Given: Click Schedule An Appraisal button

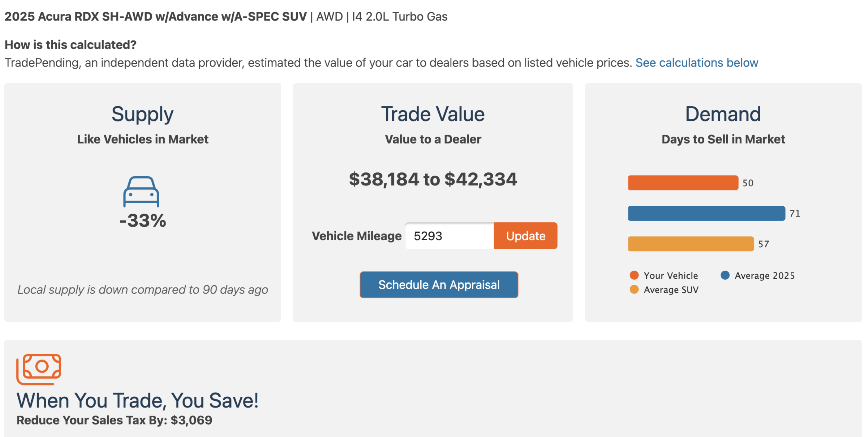Looking at the screenshot, I should pos(439,285).
